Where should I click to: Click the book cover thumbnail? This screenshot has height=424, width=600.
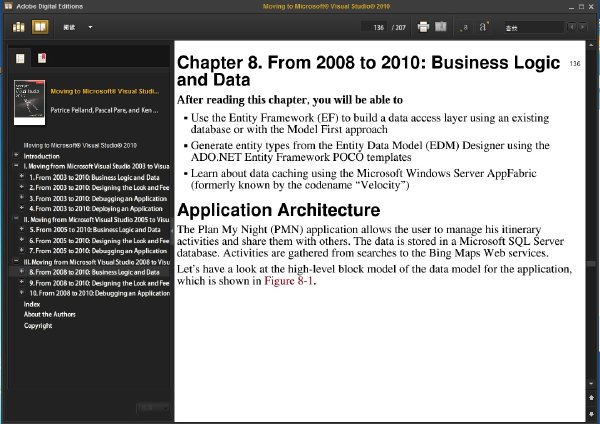[x=29, y=102]
